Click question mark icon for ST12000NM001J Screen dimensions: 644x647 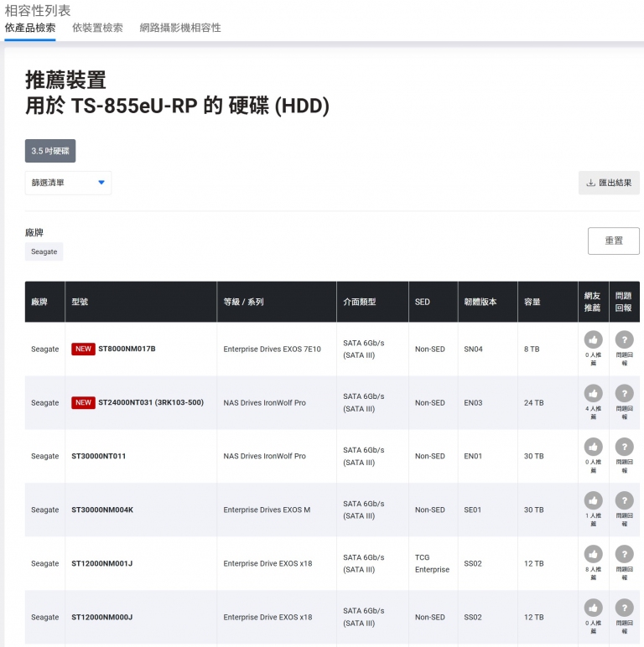click(624, 554)
